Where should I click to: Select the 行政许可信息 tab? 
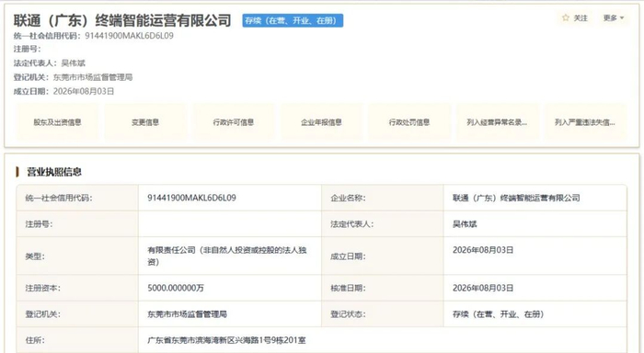click(x=234, y=122)
